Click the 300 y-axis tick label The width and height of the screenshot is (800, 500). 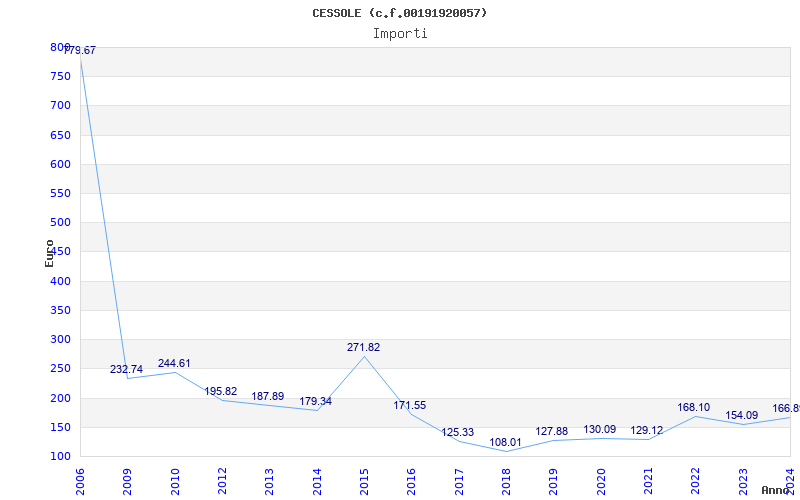(60, 339)
